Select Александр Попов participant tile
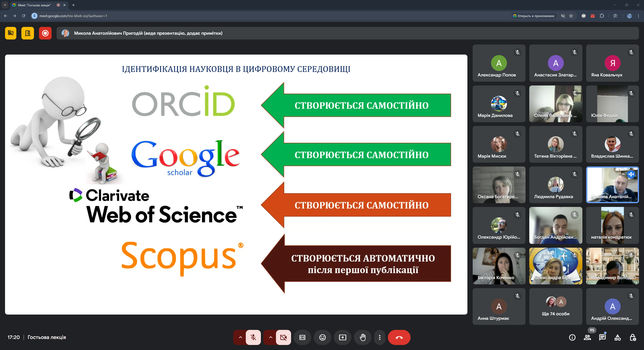The width and height of the screenshot is (644, 350). (499, 63)
